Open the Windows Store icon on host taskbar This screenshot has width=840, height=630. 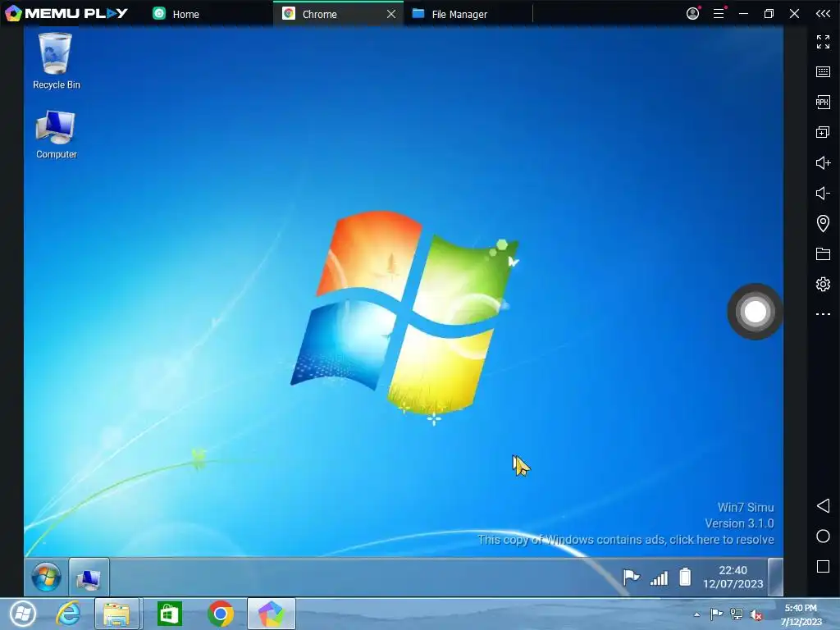click(x=169, y=614)
